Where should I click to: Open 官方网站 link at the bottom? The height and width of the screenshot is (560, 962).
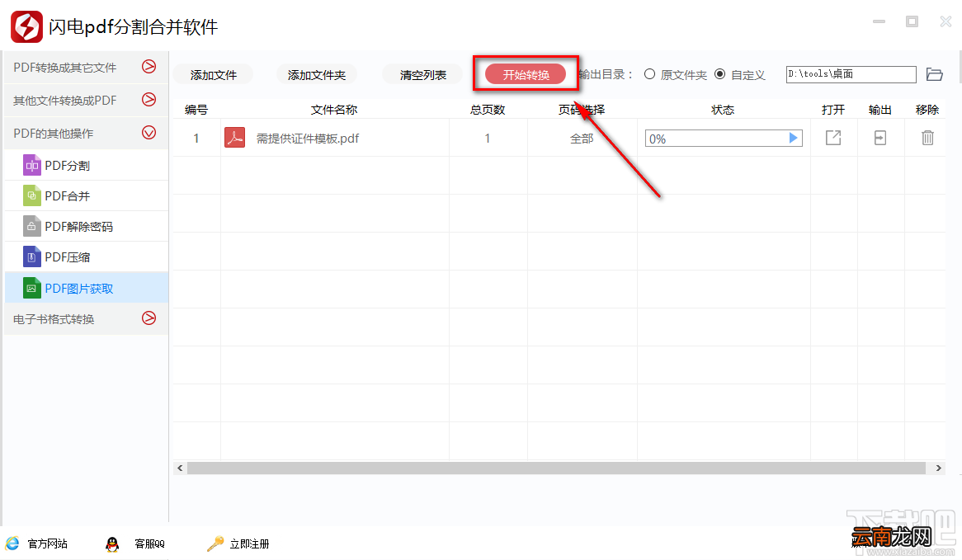coord(37,544)
